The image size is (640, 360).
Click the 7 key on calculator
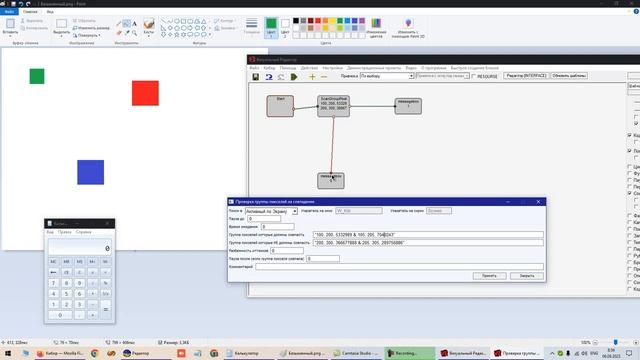pos(53,283)
